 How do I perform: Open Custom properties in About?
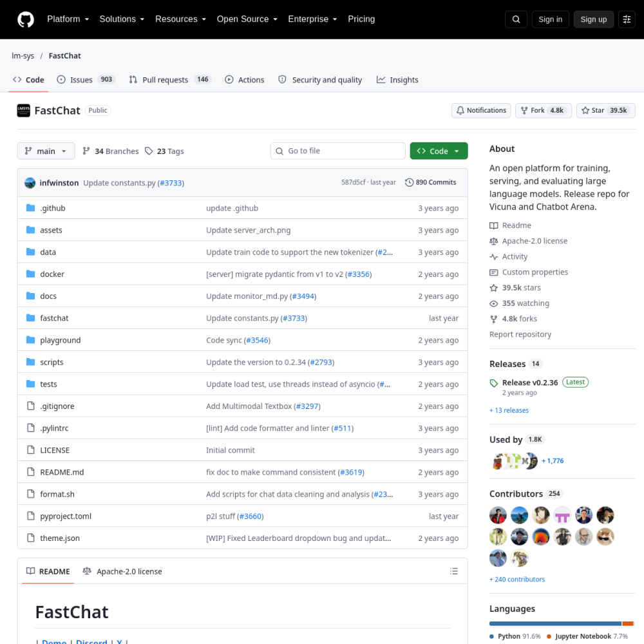[x=529, y=272]
